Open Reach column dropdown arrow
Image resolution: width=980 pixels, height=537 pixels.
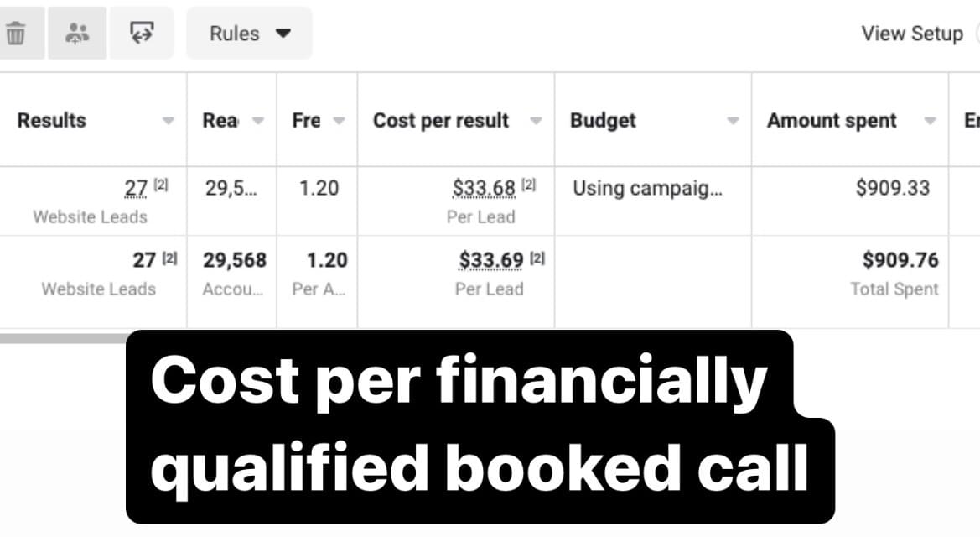[258, 120]
